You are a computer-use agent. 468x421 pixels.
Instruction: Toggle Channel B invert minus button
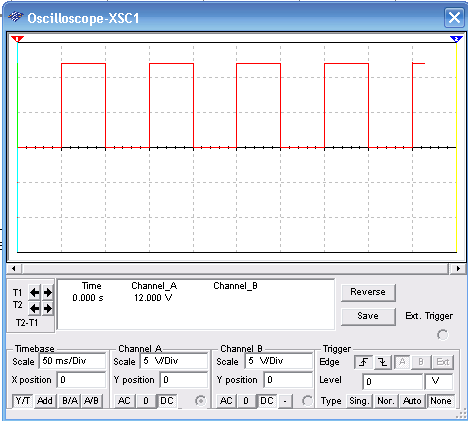[x=285, y=401]
